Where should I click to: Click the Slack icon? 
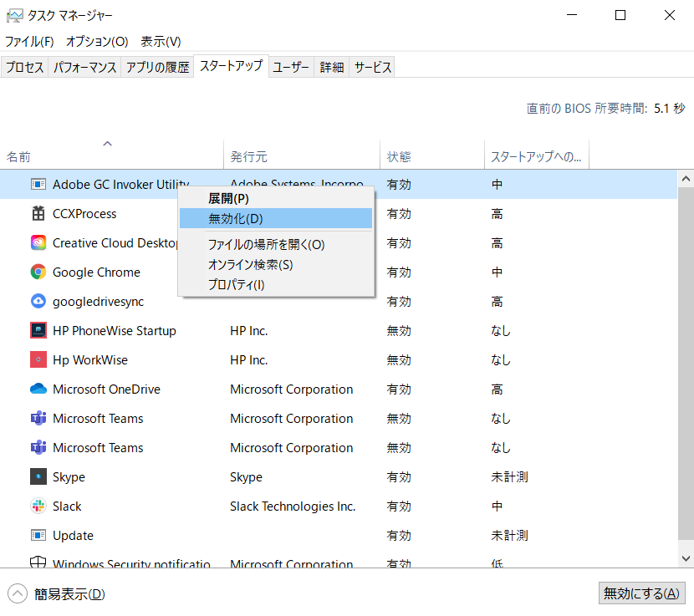[x=38, y=506]
